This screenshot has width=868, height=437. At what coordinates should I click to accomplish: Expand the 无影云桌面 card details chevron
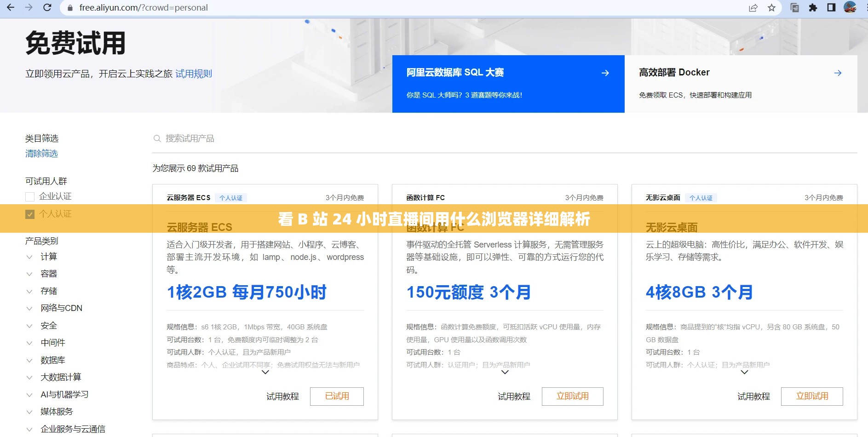[744, 372]
